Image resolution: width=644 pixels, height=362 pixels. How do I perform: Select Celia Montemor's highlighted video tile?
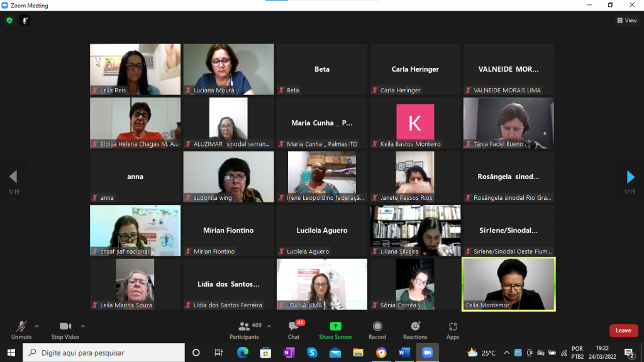click(x=509, y=283)
